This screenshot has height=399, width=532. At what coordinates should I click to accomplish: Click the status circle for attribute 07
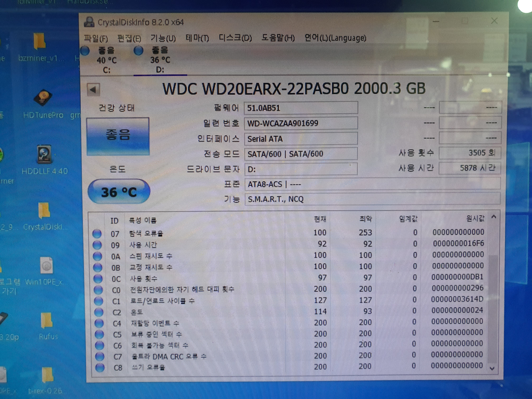click(x=97, y=234)
